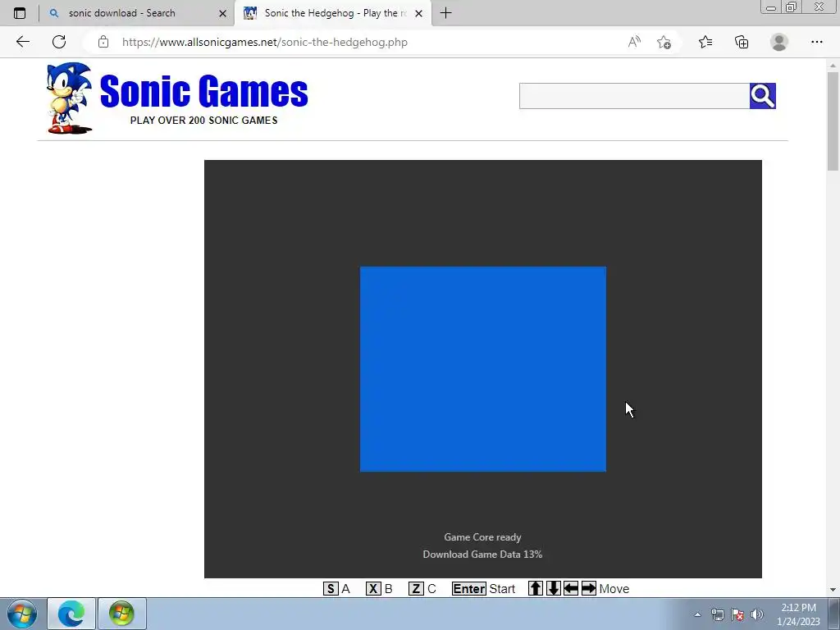Open the Action Center flag icon

[737, 614]
